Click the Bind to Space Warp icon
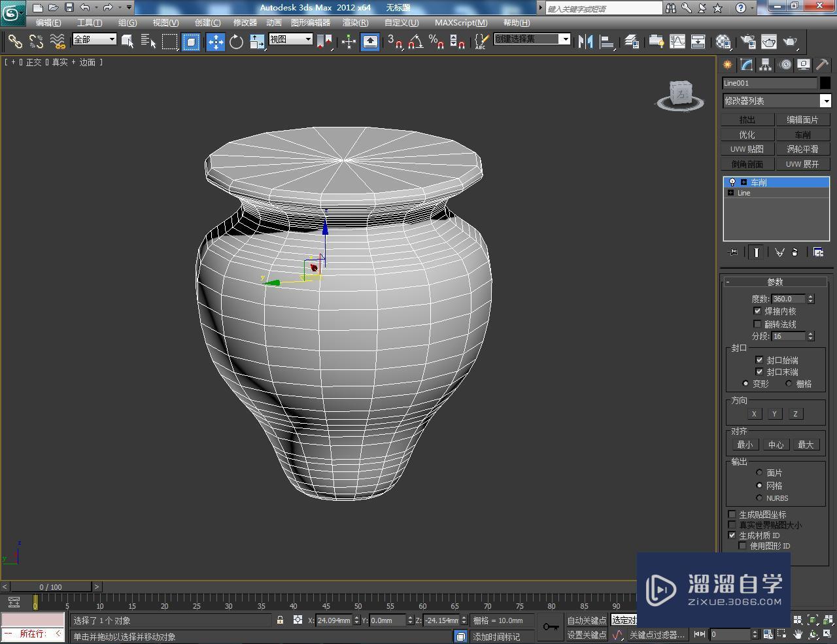 pyautogui.click(x=58, y=41)
